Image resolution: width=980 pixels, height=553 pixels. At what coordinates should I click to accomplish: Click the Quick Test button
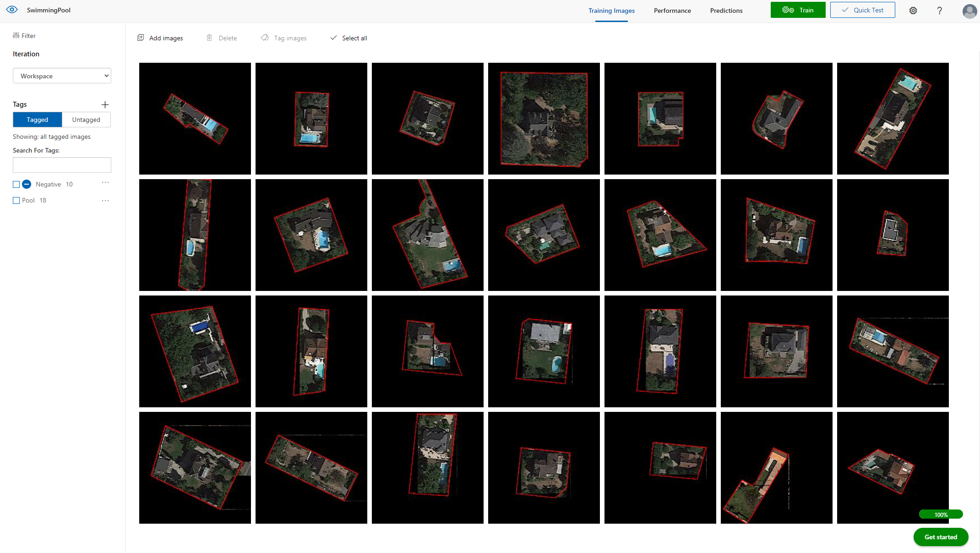coord(862,10)
